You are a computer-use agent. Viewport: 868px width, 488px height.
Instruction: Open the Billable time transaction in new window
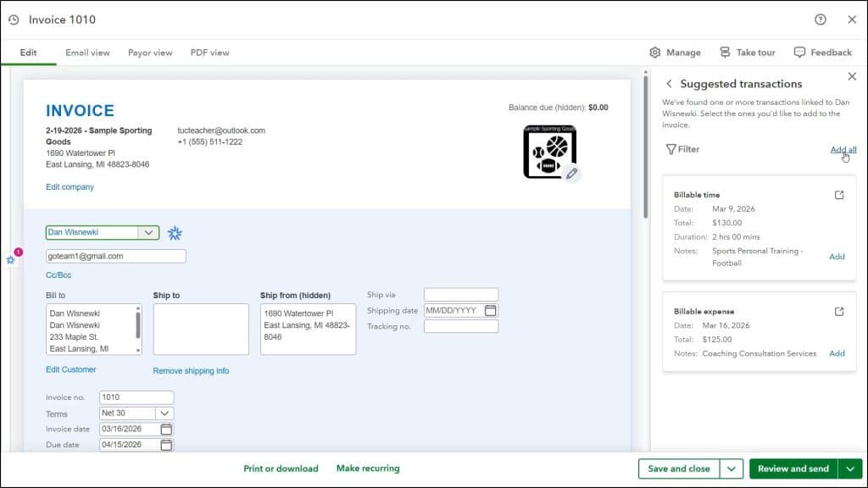click(838, 194)
